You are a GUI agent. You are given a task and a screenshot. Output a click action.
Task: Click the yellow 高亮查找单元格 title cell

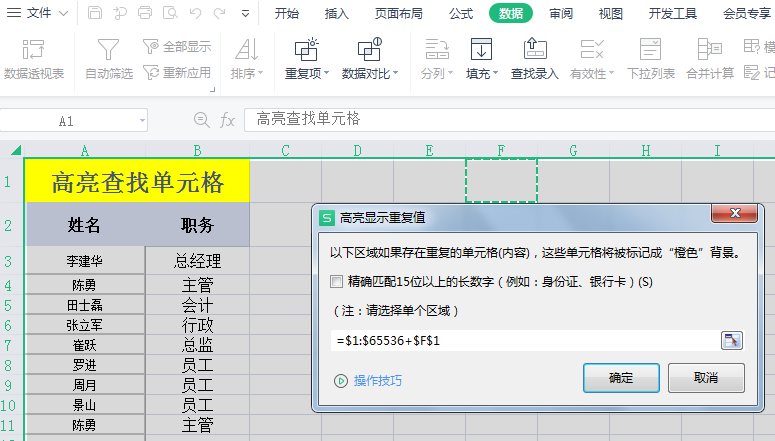pyautogui.click(x=137, y=181)
